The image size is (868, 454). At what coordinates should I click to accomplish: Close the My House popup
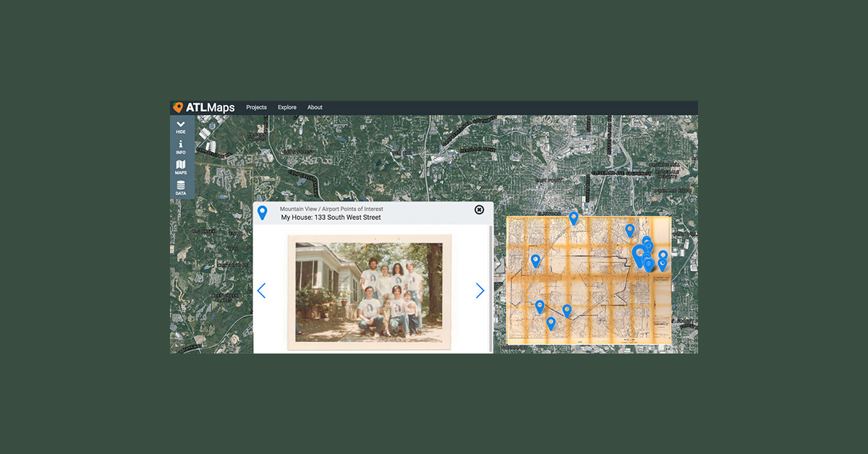(x=479, y=210)
